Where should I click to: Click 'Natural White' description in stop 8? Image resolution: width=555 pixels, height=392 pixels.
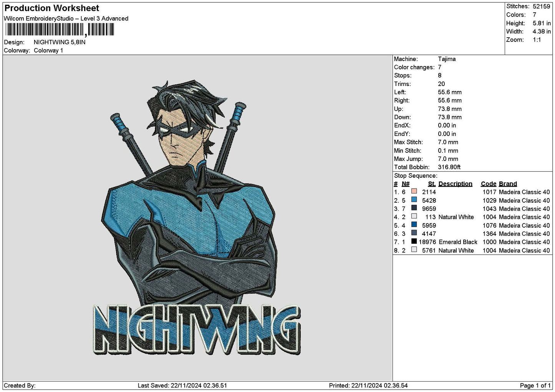pyautogui.click(x=456, y=251)
